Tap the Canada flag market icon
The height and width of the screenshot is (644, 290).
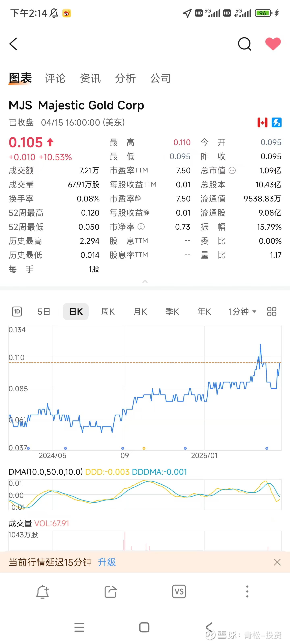(x=262, y=123)
